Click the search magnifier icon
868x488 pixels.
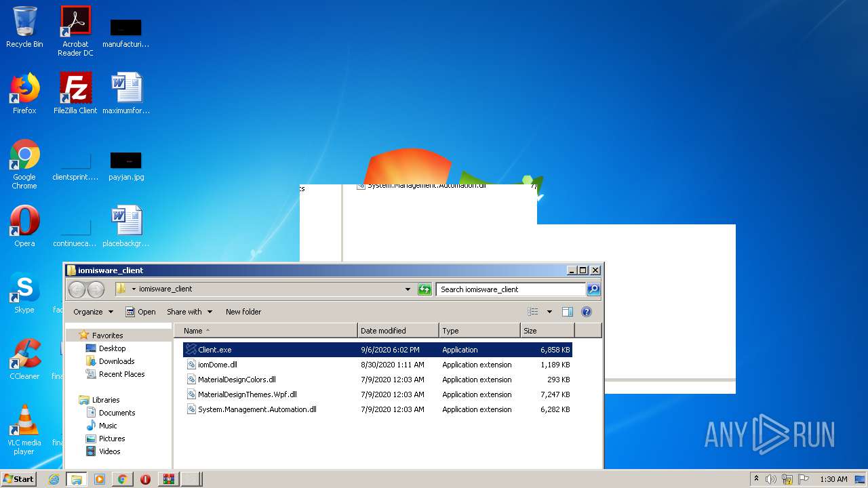(x=593, y=289)
